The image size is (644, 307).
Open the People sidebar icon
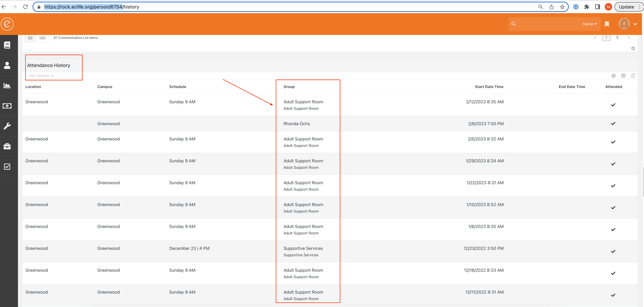coord(7,65)
